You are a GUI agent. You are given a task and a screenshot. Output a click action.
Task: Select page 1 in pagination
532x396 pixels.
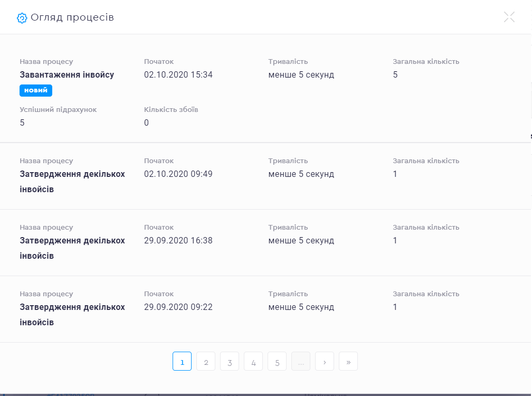[x=182, y=362]
